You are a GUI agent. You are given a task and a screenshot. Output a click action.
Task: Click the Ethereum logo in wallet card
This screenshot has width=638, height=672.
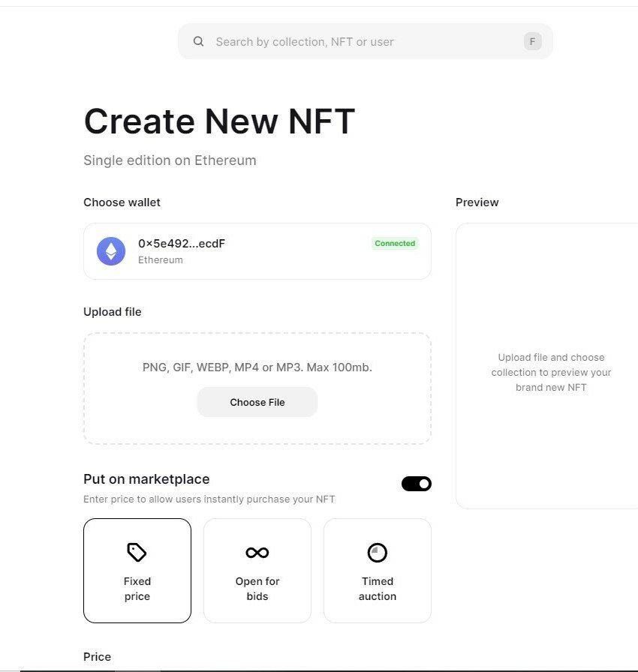pyautogui.click(x=111, y=251)
